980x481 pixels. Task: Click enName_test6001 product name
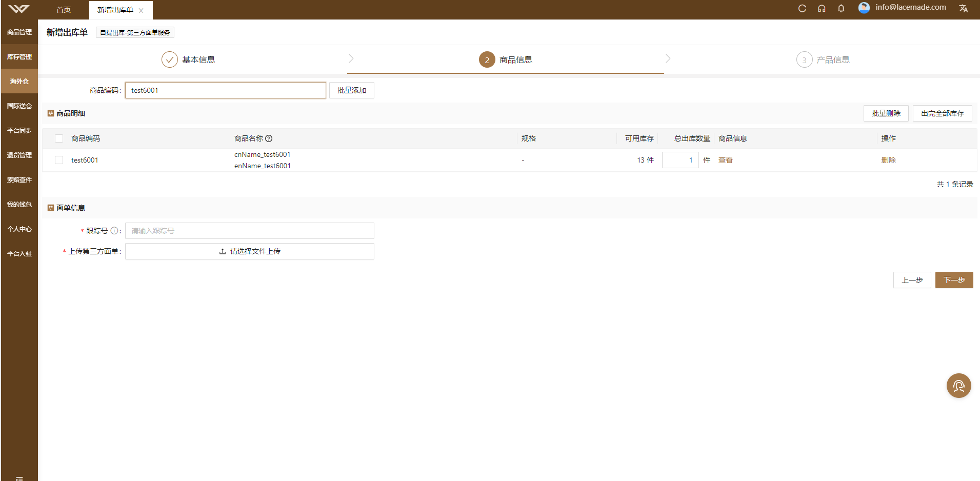[263, 166]
